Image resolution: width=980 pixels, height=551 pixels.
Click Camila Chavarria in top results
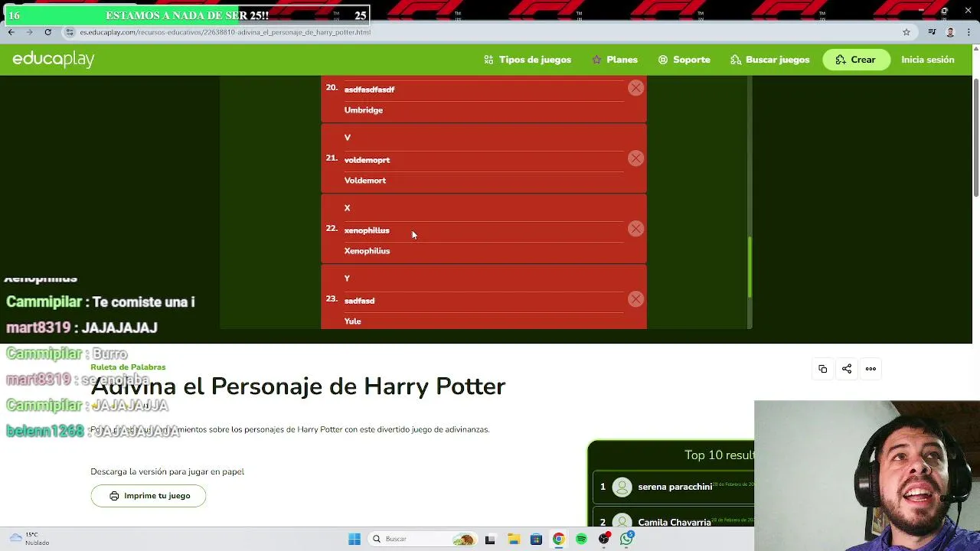pyautogui.click(x=674, y=523)
